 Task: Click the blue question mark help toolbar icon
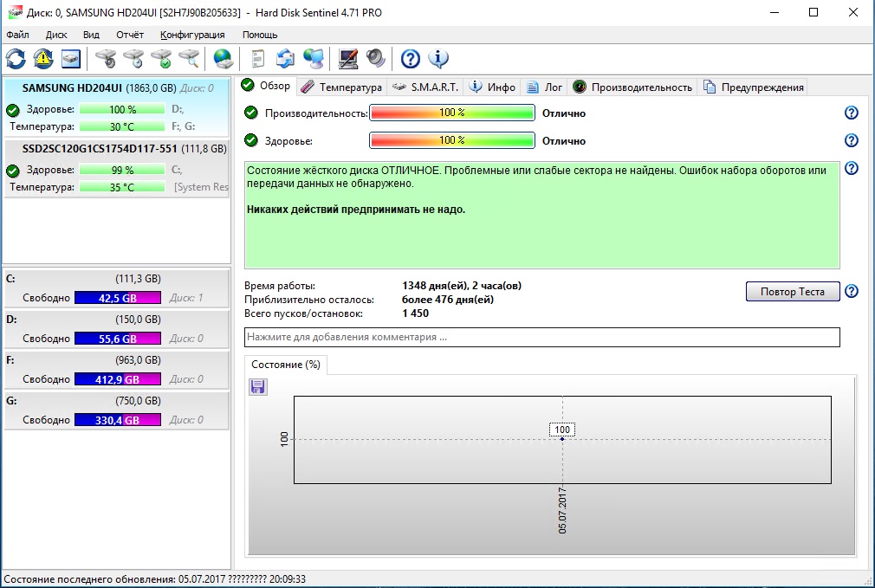(x=411, y=59)
